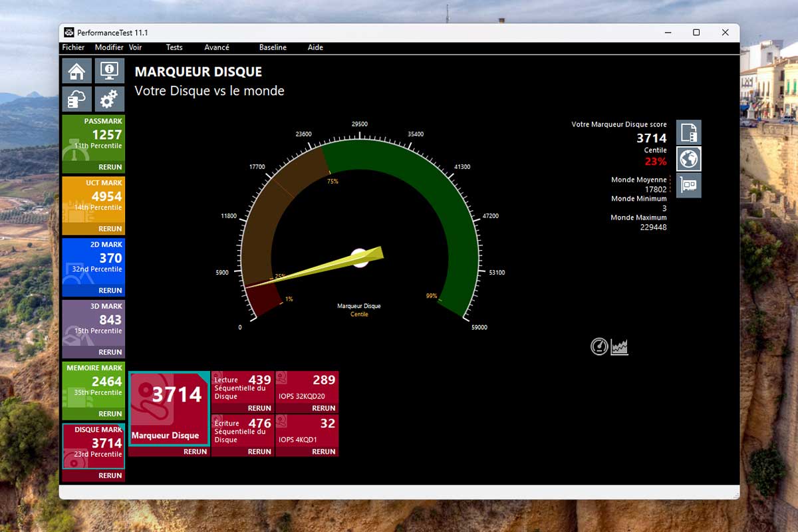Rerun the MEMOIRE MARK test
798x532 pixels.
pyautogui.click(x=110, y=414)
